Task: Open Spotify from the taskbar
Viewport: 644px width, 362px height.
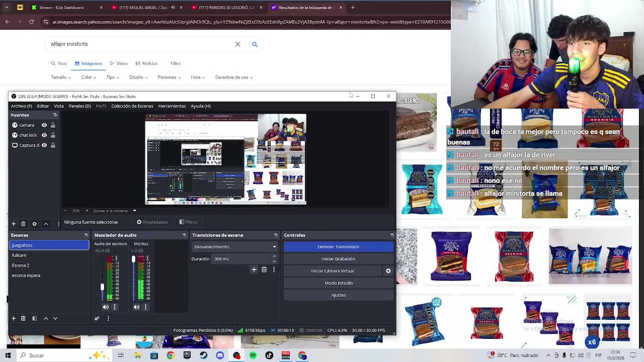Action: coord(253,355)
